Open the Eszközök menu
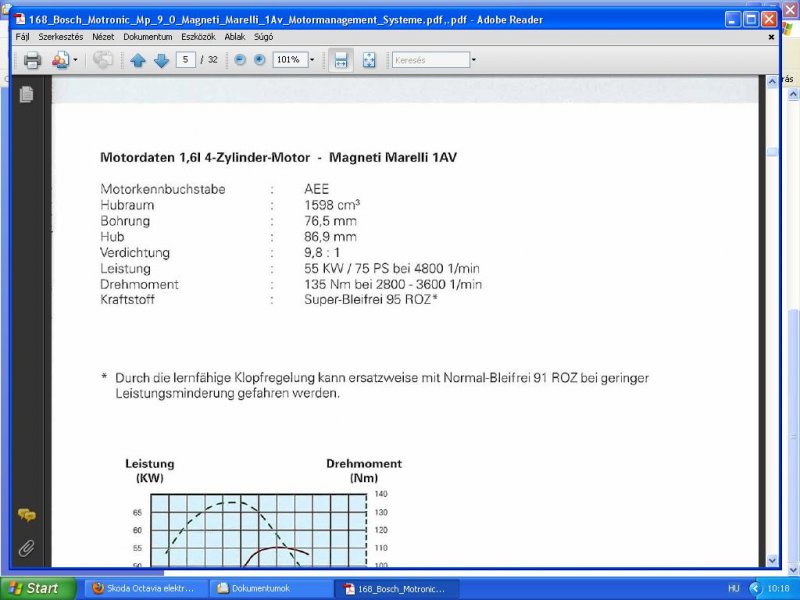800x600 pixels. pyautogui.click(x=198, y=37)
